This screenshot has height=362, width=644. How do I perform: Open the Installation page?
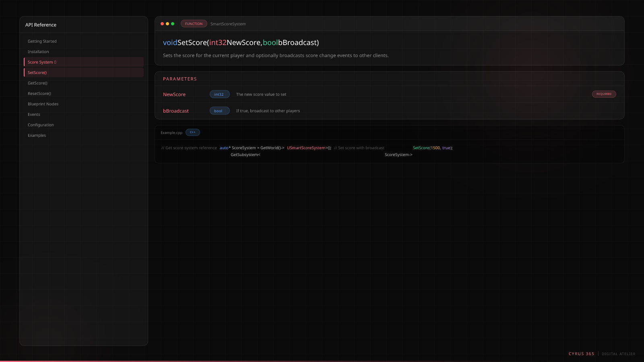(38, 52)
